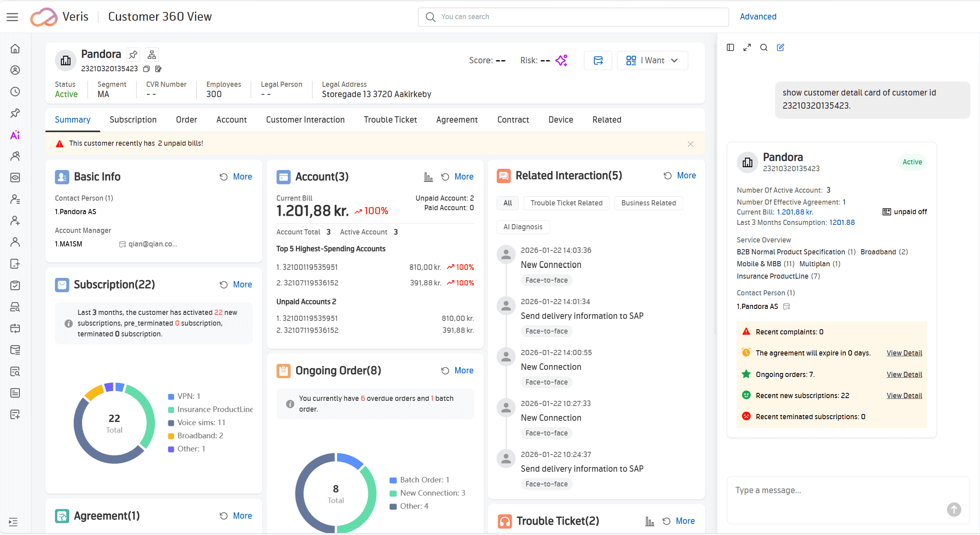Select the Business Related filter chip

tap(648, 203)
